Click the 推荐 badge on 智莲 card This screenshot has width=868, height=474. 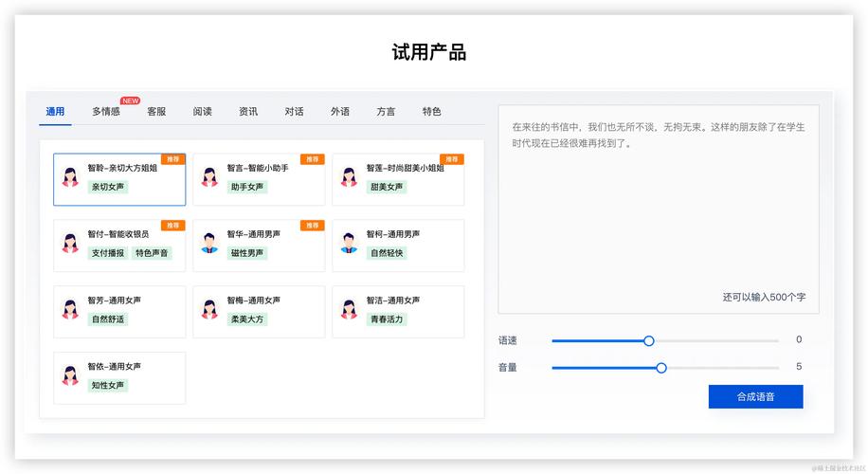pos(452,159)
